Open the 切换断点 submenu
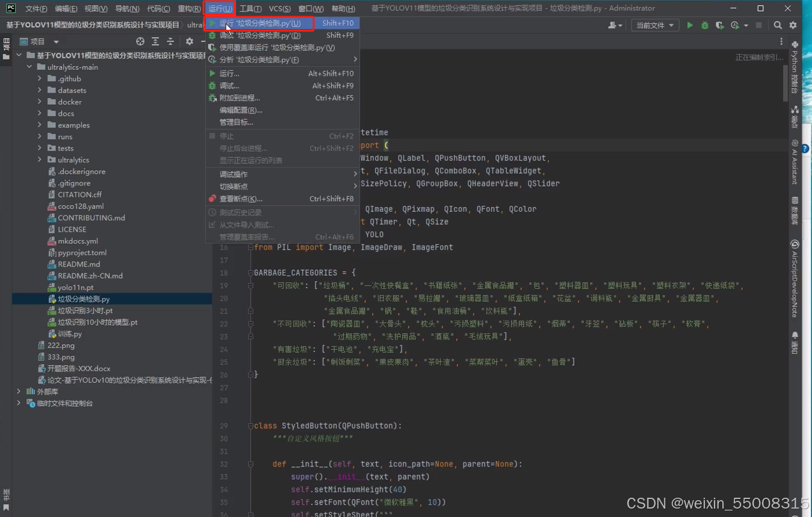 [x=282, y=187]
